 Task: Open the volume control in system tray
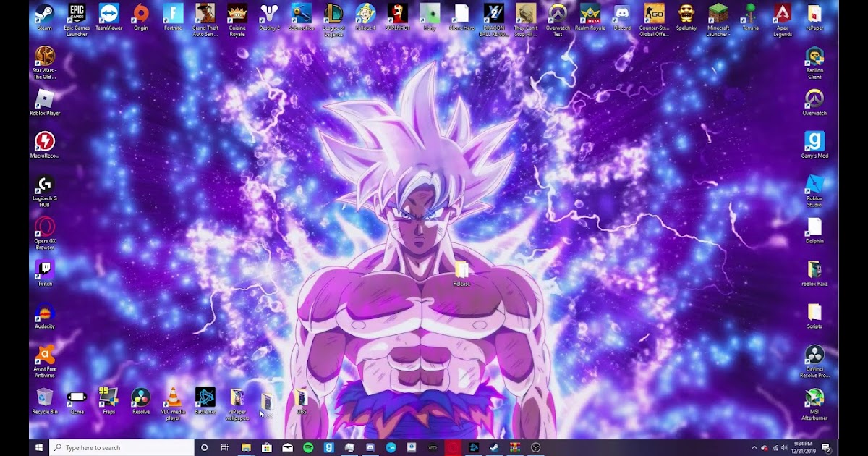[x=784, y=448]
